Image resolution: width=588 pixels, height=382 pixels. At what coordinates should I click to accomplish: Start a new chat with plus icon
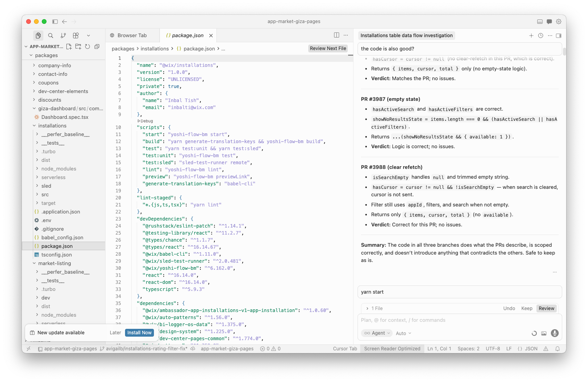531,36
